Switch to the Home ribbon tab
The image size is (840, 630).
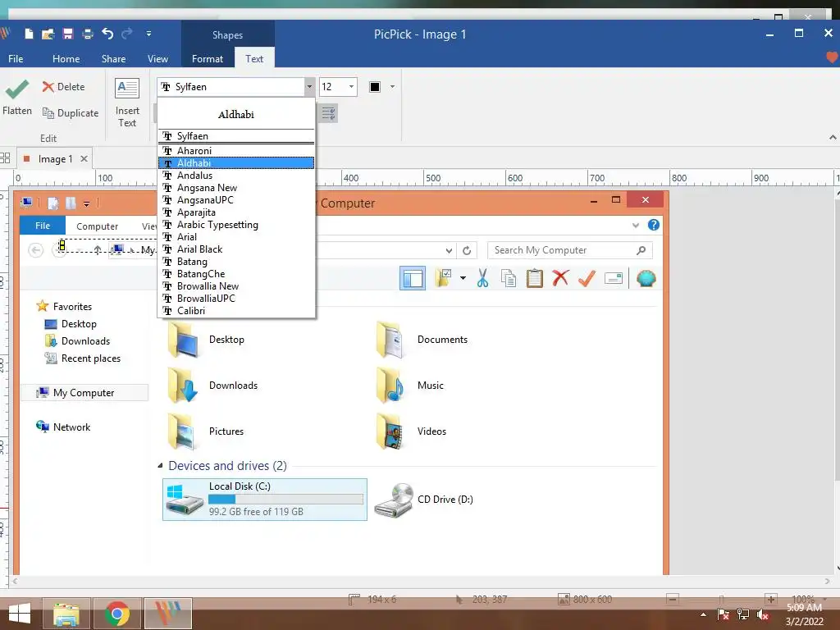tap(66, 59)
